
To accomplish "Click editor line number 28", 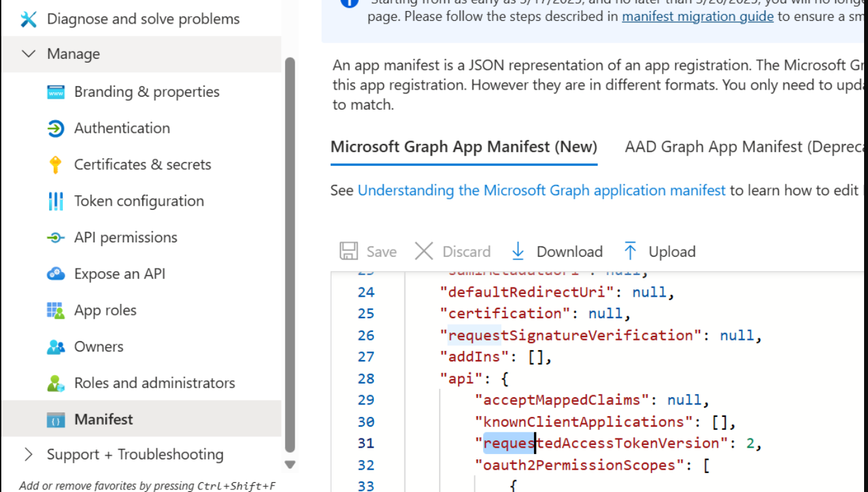I will 366,379.
